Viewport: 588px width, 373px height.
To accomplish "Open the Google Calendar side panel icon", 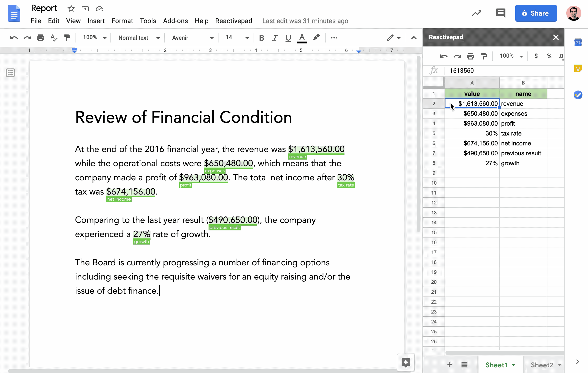I will (x=578, y=42).
